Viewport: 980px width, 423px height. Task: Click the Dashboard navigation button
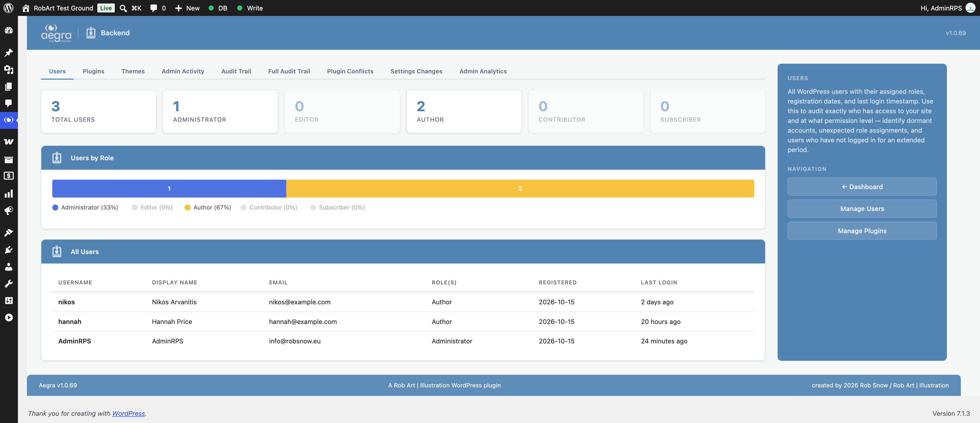point(862,187)
